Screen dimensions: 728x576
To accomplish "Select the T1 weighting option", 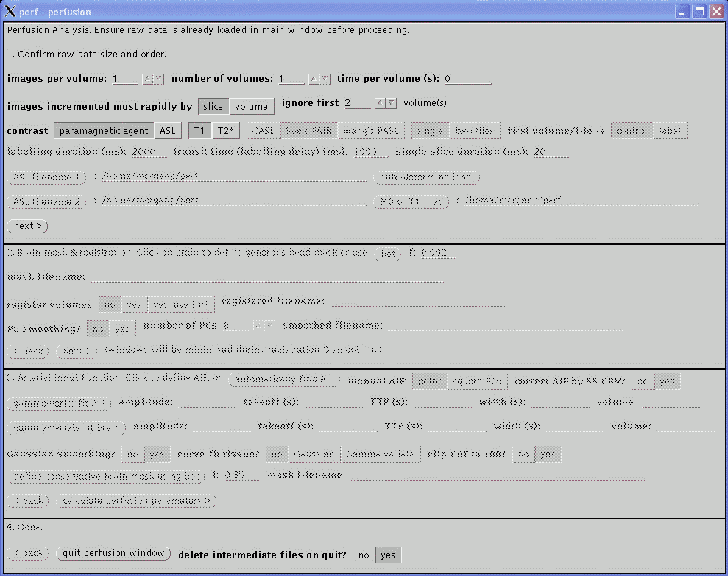I will click(199, 131).
